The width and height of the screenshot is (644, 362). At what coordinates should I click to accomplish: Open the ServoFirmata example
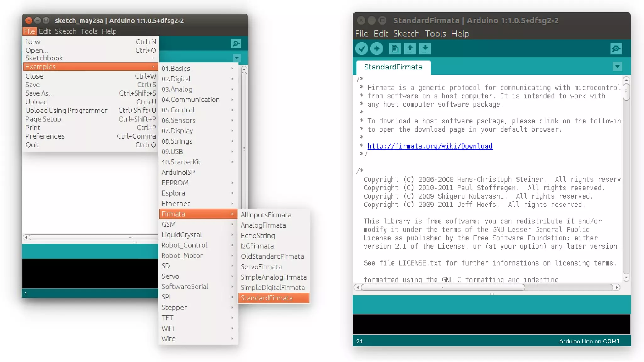coord(274,266)
